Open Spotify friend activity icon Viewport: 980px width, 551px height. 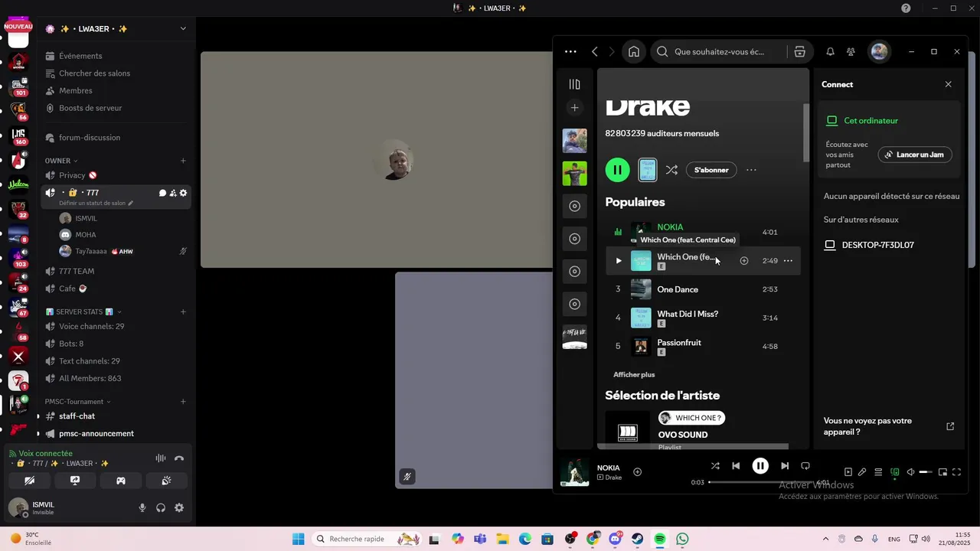click(x=851, y=52)
